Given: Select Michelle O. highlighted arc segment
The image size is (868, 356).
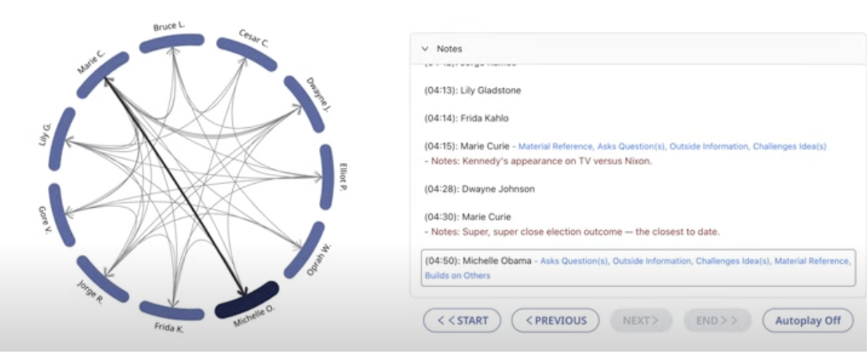Looking at the screenshot, I should coord(247,300).
